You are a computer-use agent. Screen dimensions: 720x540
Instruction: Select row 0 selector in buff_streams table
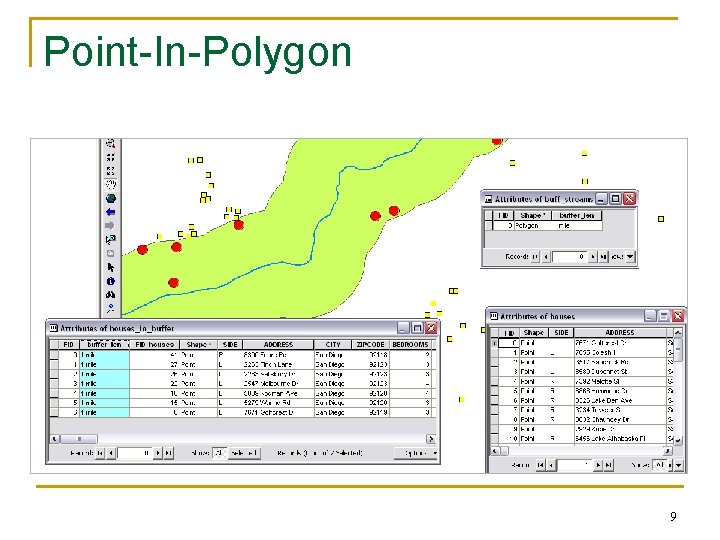[x=489, y=226]
